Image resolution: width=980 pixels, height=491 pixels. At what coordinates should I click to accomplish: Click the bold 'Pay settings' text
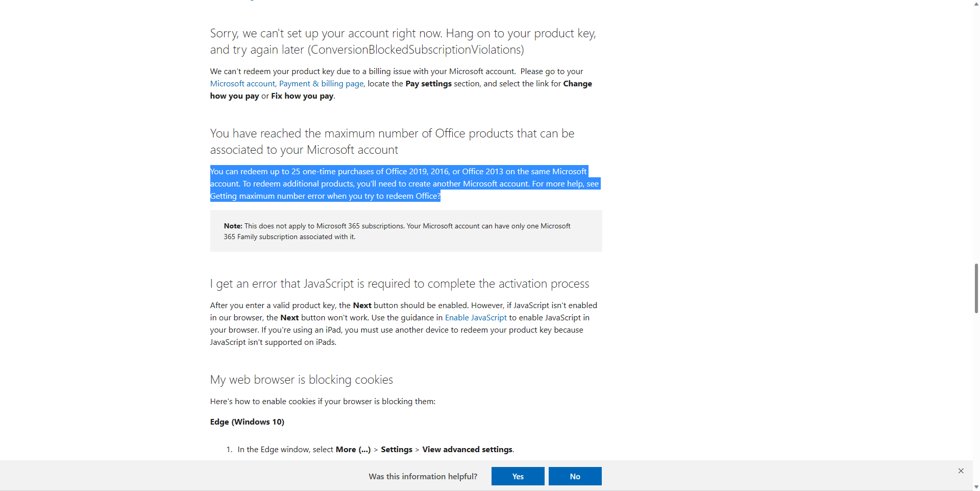click(x=429, y=84)
